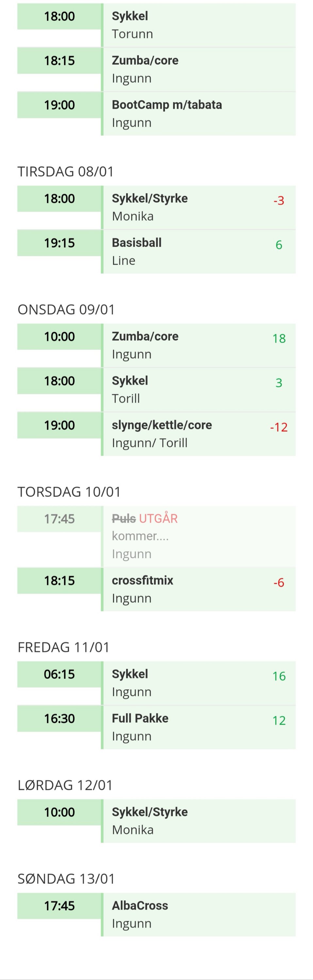The width and height of the screenshot is (313, 980).
Task: Click the -6 waitlist number for crossfitmix
Action: 279,582
